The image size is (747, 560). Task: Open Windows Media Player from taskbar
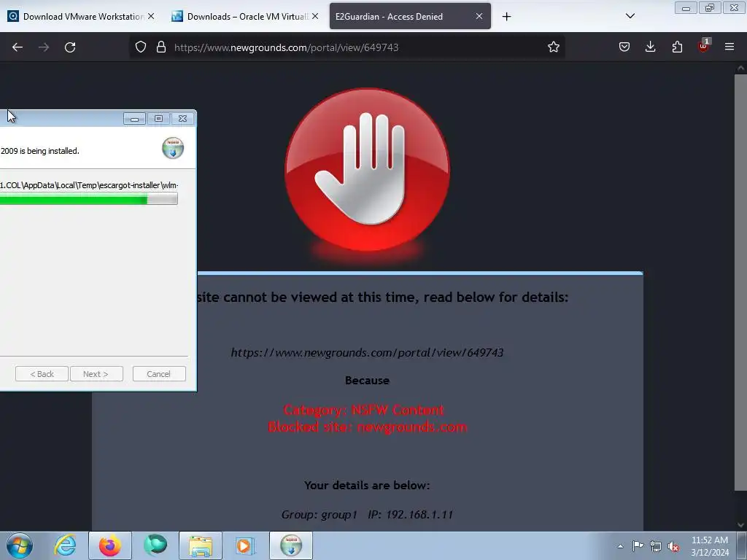tap(245, 545)
